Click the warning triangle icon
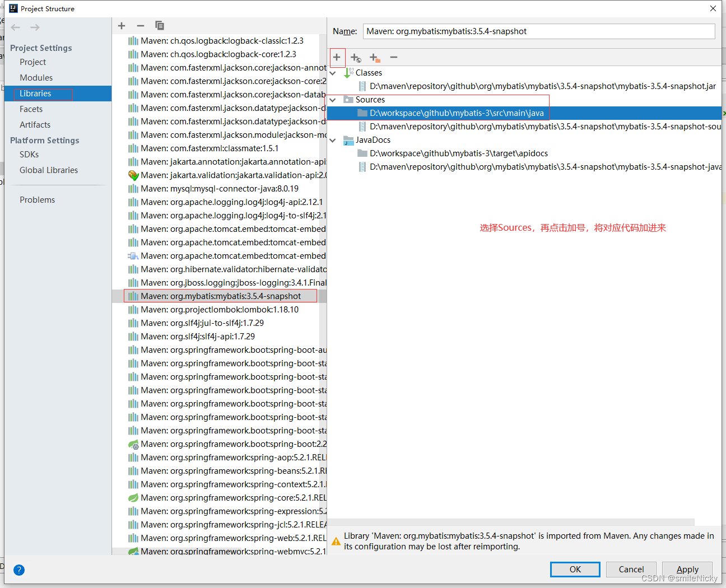 [336, 542]
